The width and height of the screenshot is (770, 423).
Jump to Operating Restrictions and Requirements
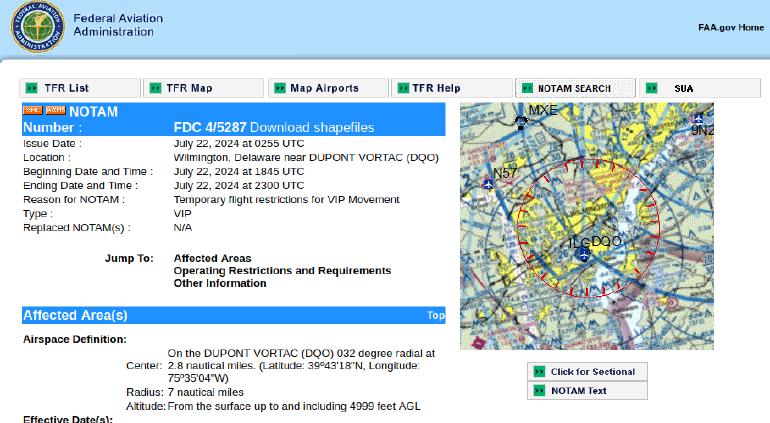(x=282, y=271)
